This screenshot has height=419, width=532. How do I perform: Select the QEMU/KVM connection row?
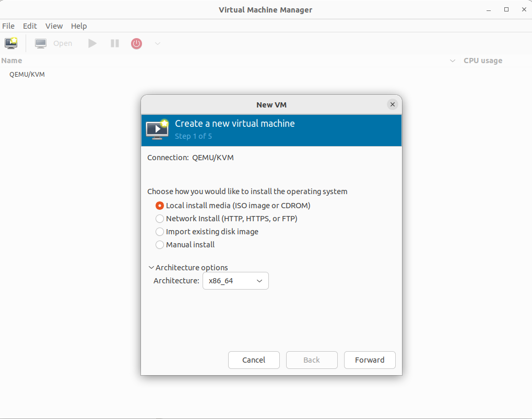click(x=27, y=74)
